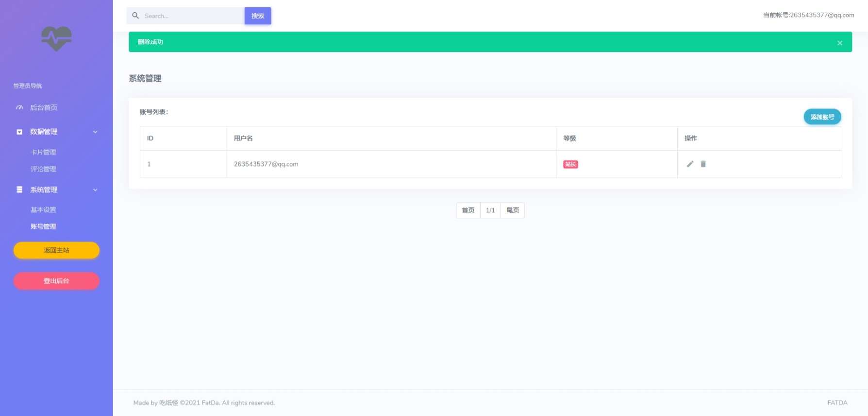Click the heartbeat logo in sidebar

[56, 38]
